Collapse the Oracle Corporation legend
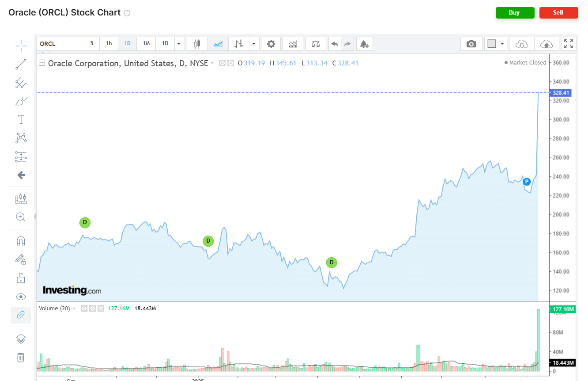 point(42,63)
